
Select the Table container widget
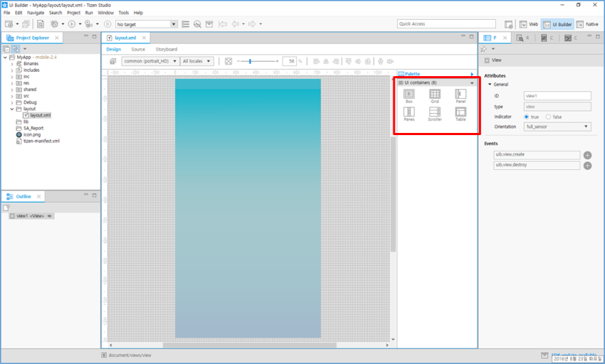pyautogui.click(x=461, y=112)
